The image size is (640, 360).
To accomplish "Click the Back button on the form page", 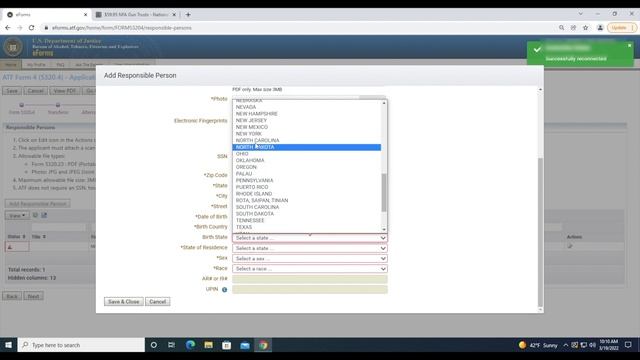I will click(12, 296).
